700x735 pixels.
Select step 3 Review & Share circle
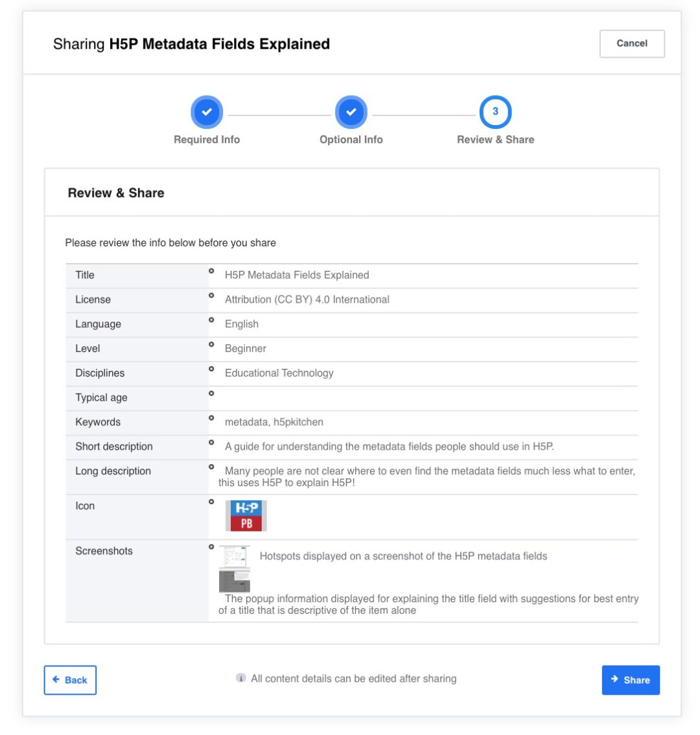[495, 112]
